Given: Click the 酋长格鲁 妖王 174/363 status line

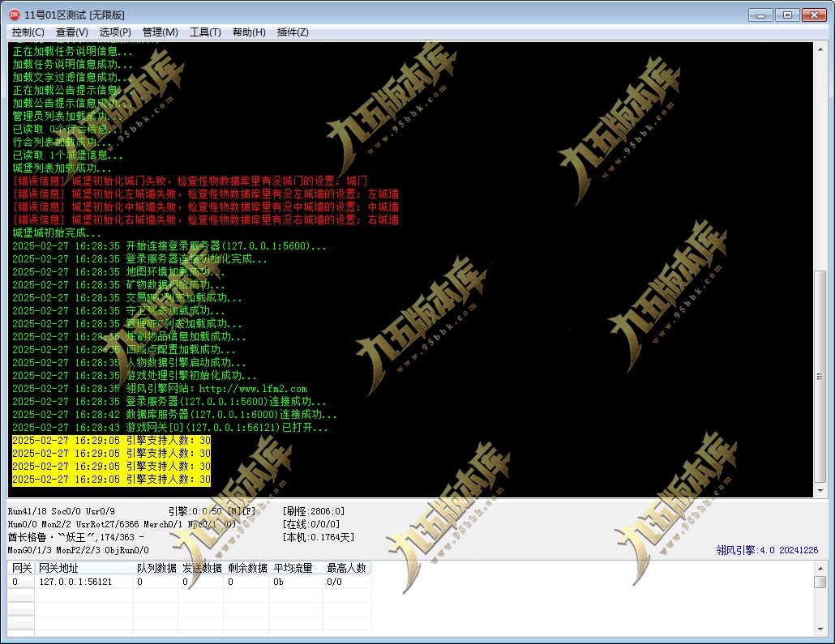Looking at the screenshot, I should click(75, 537).
